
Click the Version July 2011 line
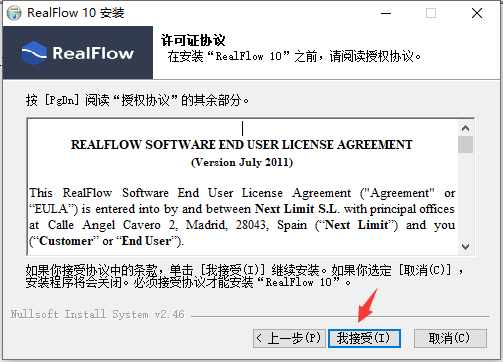point(242,163)
